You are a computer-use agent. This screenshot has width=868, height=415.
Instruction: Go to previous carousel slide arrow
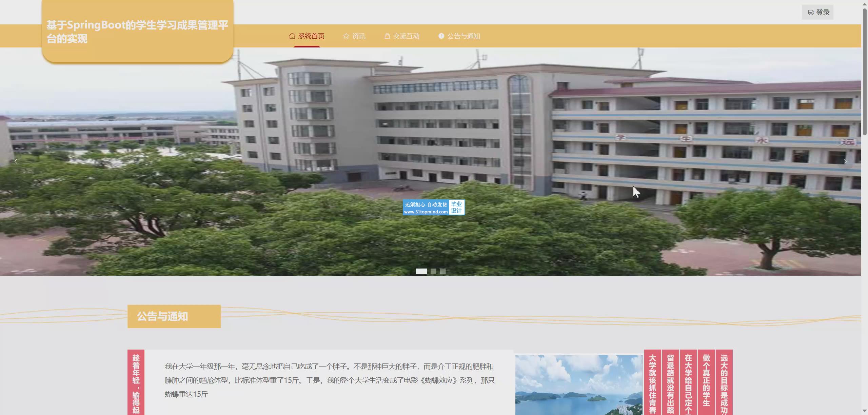pyautogui.click(x=16, y=161)
